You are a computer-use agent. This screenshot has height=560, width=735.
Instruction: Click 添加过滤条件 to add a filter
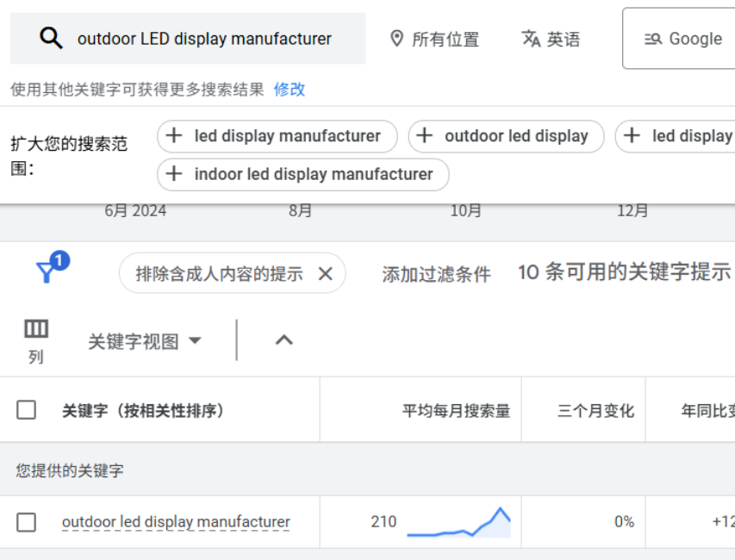point(436,274)
